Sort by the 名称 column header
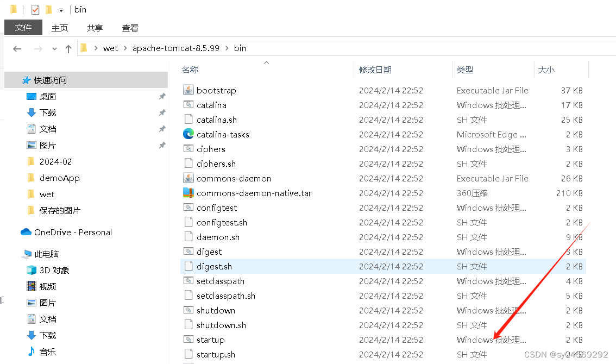Screen dimensions: 616x364 190,70
